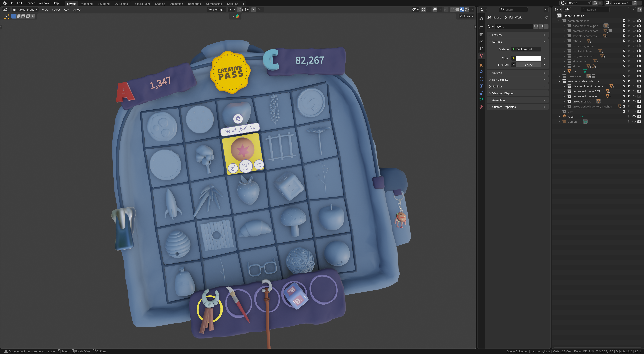Click the New Collection icon in Outliner
The width and height of the screenshot is (644, 354).
[639, 10]
